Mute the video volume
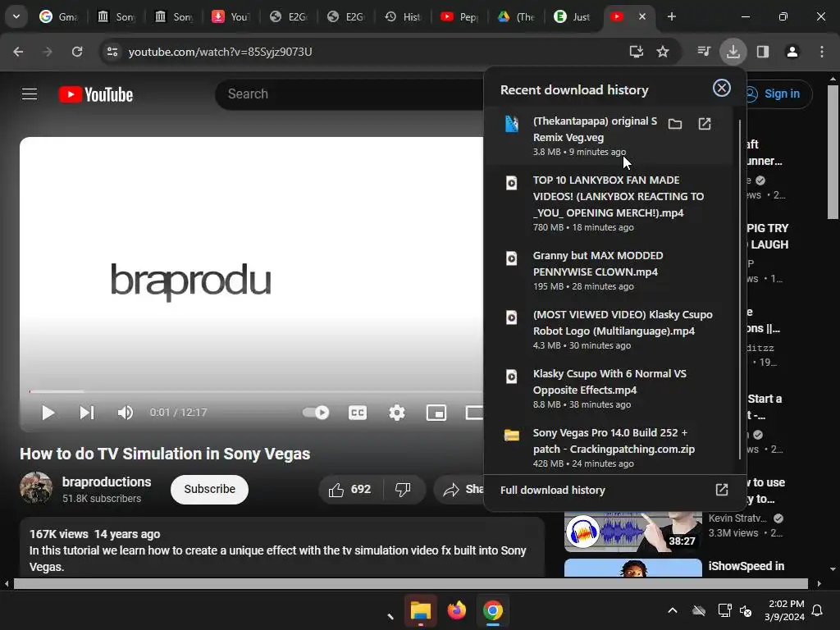 click(x=125, y=413)
